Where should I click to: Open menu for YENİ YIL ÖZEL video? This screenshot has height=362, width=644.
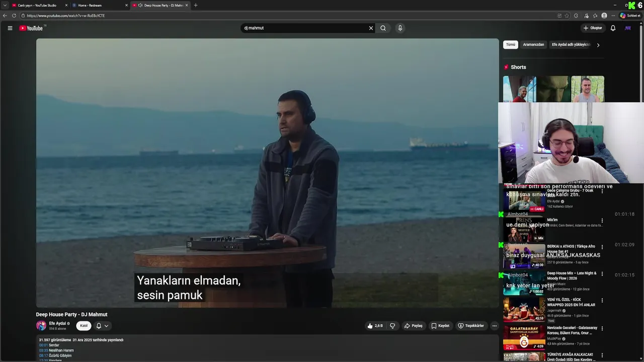pos(602,301)
